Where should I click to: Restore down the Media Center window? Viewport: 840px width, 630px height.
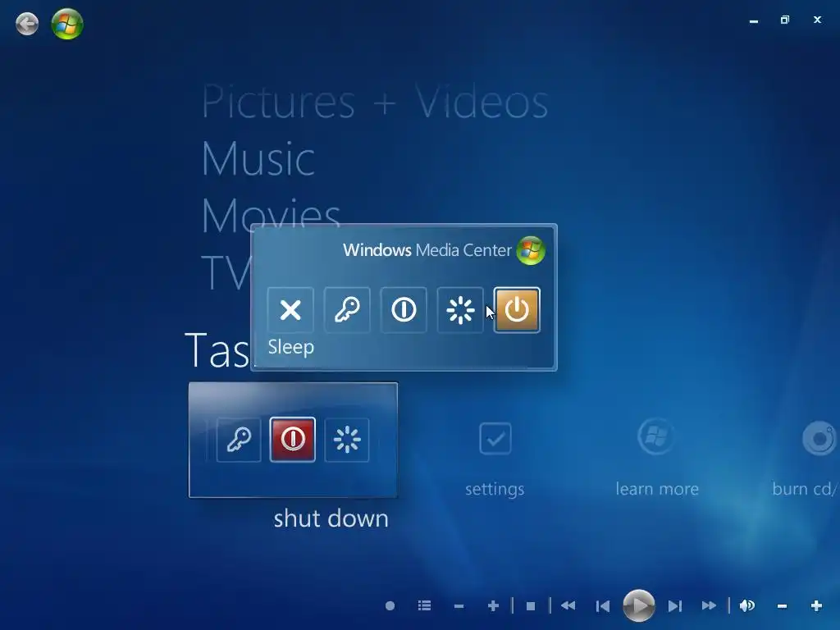(785, 20)
